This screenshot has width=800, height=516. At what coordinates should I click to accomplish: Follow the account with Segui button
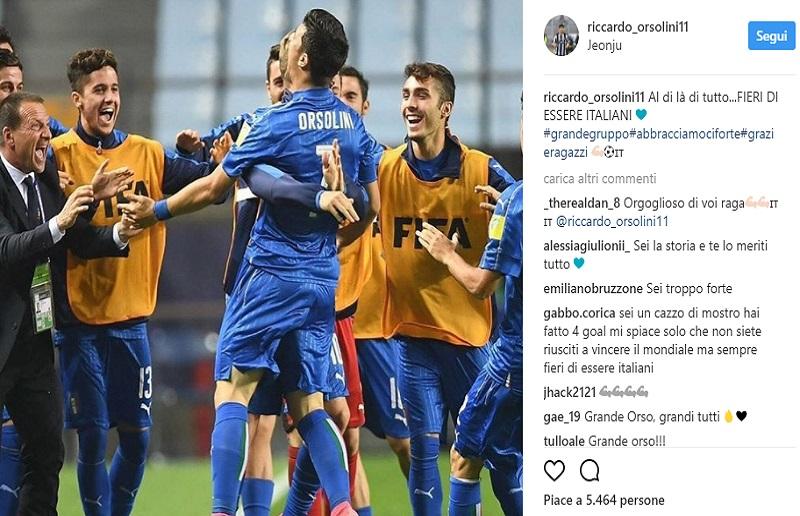771,36
